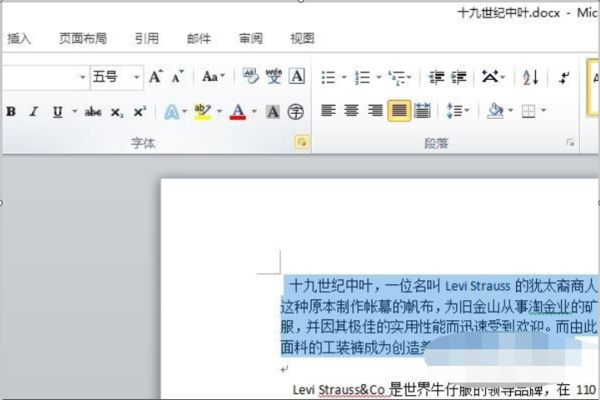Toggle justify alignment
The width and height of the screenshot is (600, 400).
point(399,111)
